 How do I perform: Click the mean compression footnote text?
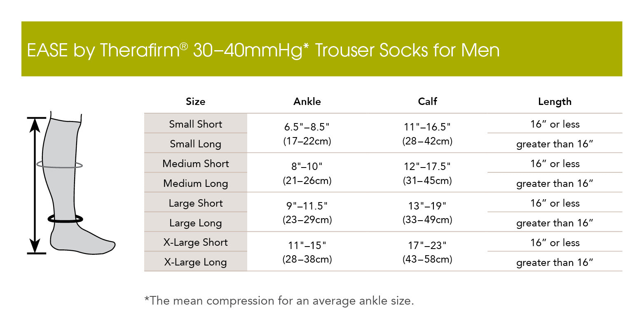click(x=279, y=300)
